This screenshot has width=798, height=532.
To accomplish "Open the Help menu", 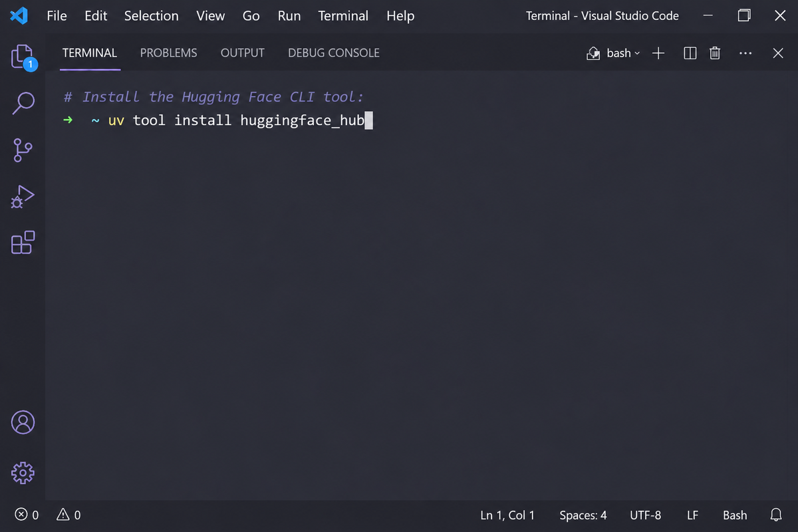I will [x=400, y=16].
